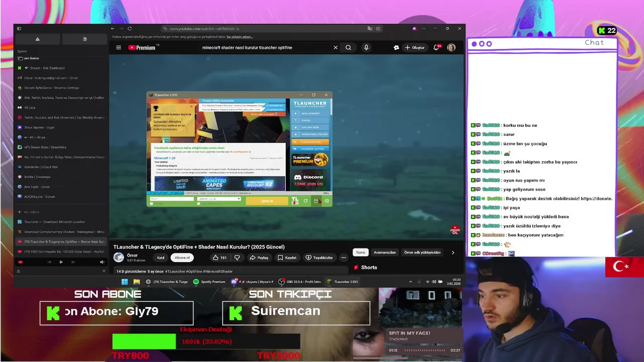Mute the sidebar media player volume
The width and height of the screenshot is (644, 362).
(102, 262)
